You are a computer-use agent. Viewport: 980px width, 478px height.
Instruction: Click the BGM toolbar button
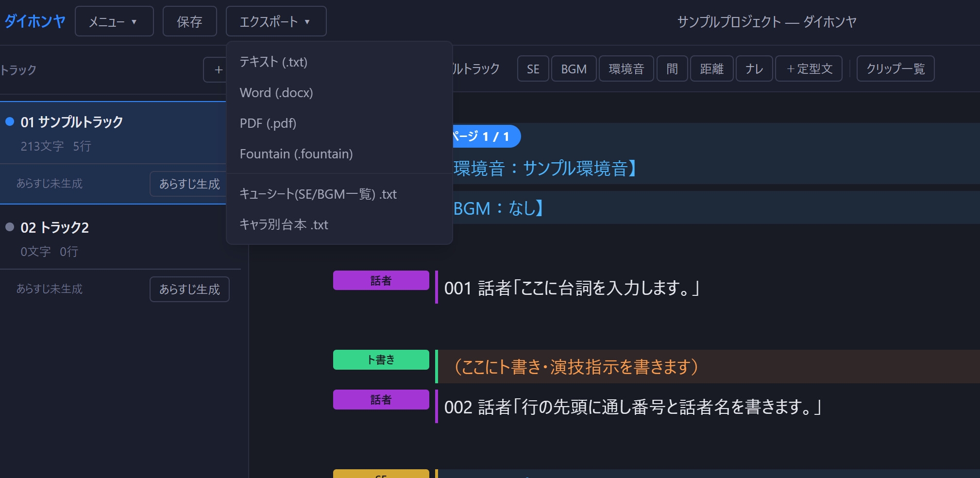[x=574, y=68]
